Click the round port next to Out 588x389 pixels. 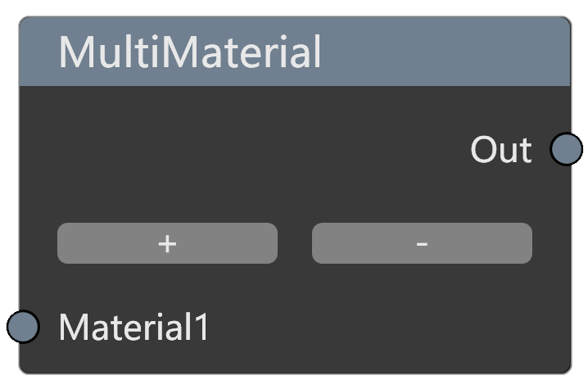[x=566, y=149]
